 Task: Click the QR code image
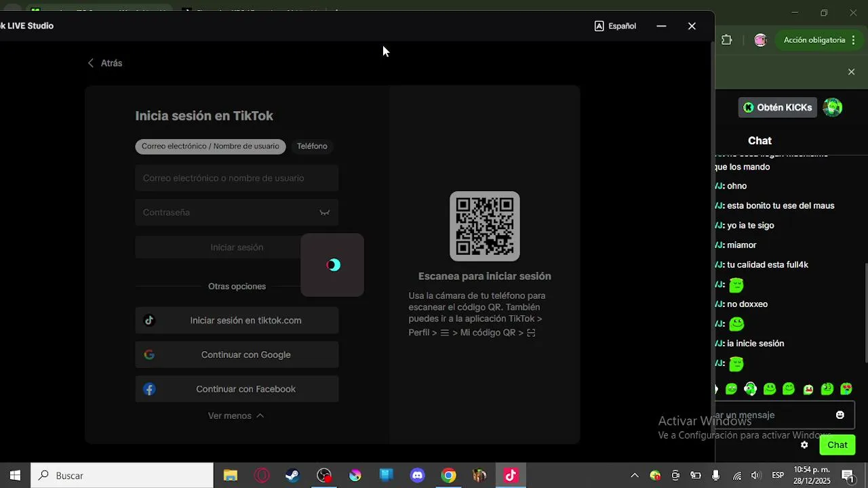point(485,226)
